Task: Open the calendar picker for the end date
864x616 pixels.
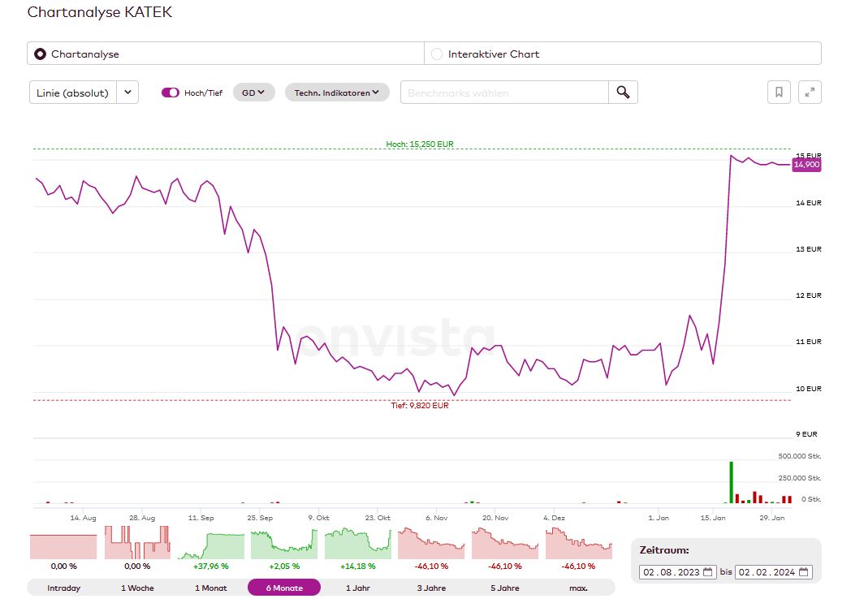Action: pos(802,571)
